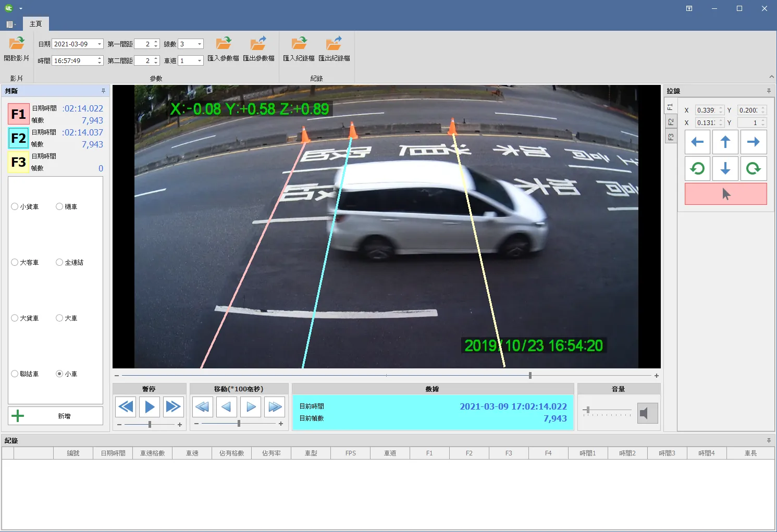Viewport: 777px width, 532px height.
Task: Click the 匯出參數檔 export parameters icon
Action: (258, 43)
